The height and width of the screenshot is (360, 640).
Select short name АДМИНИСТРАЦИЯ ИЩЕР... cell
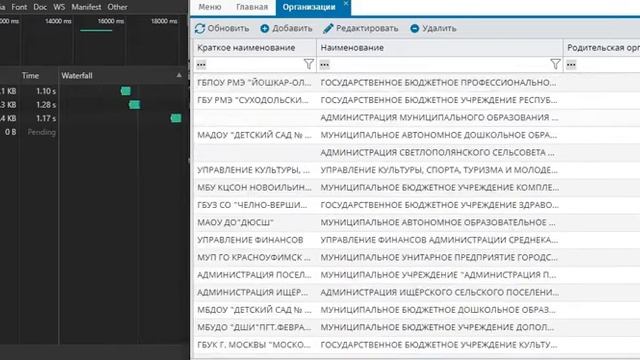pyautogui.click(x=255, y=293)
